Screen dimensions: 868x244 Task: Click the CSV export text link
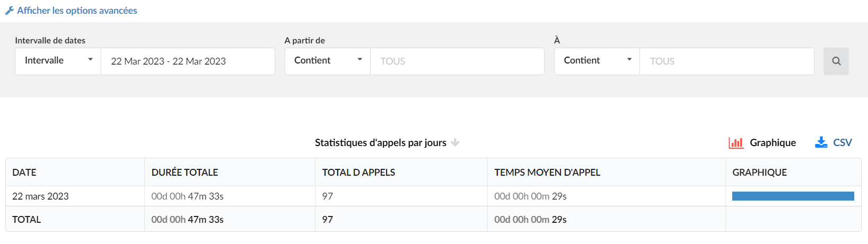point(843,143)
